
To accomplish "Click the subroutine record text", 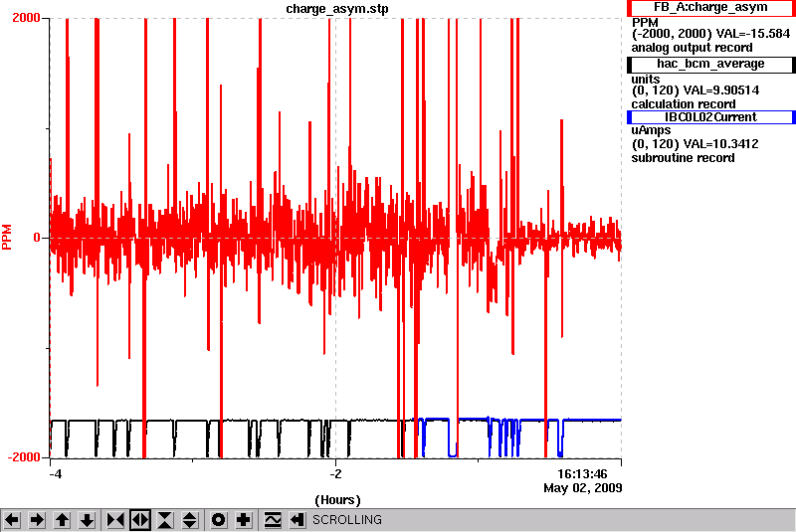I will tap(683, 158).
